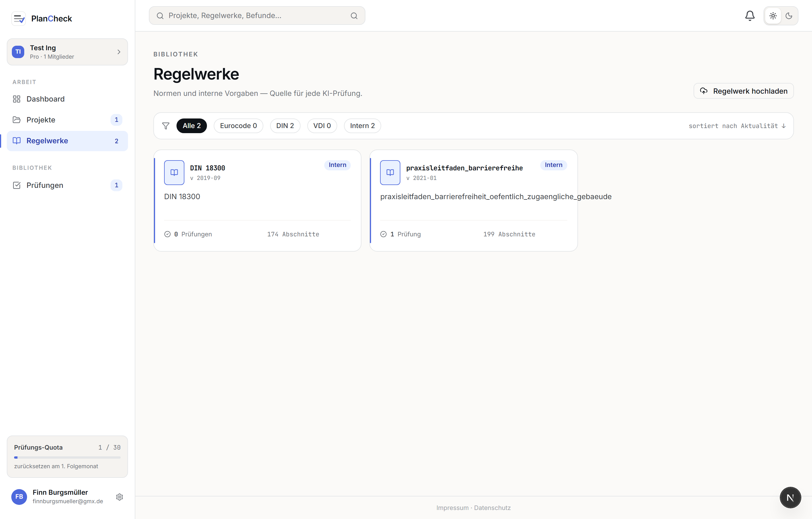The height and width of the screenshot is (519, 812).
Task: Open sort by Aktualität dropdown
Action: [x=737, y=126]
